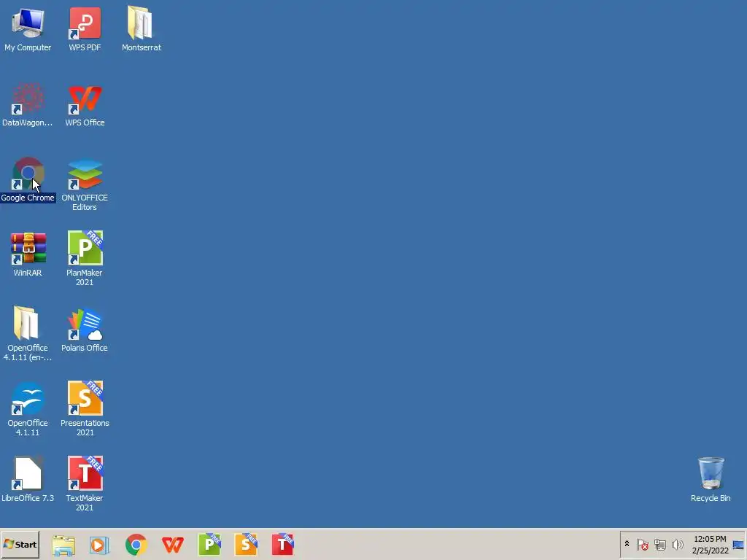Open PlanMaker 2021 desktop shortcut

click(85, 259)
